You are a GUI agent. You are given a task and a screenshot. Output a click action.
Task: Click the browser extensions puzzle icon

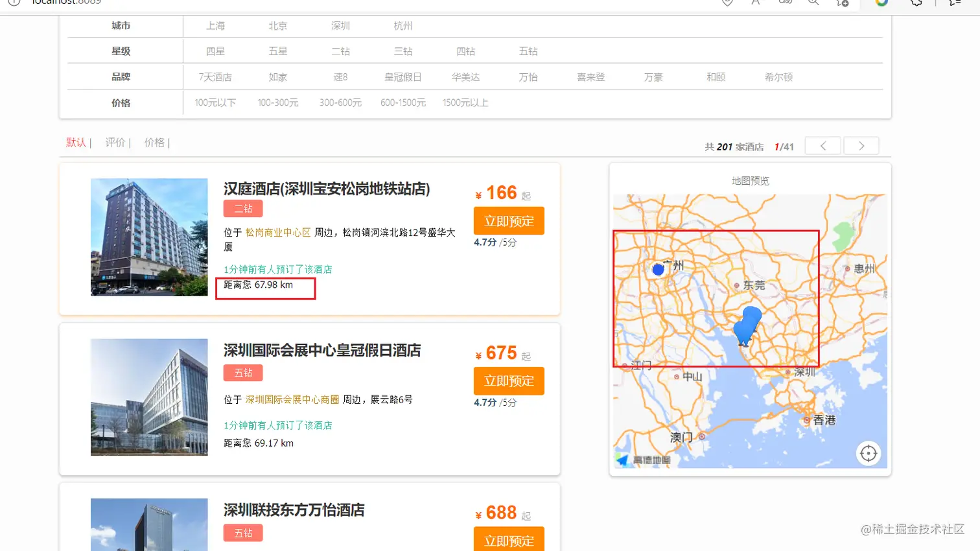[916, 3]
